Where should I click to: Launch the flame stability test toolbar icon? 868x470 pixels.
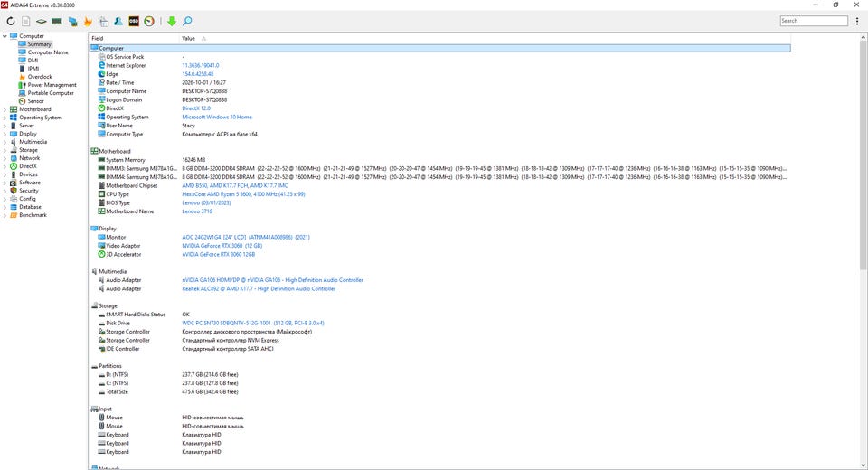88,21
